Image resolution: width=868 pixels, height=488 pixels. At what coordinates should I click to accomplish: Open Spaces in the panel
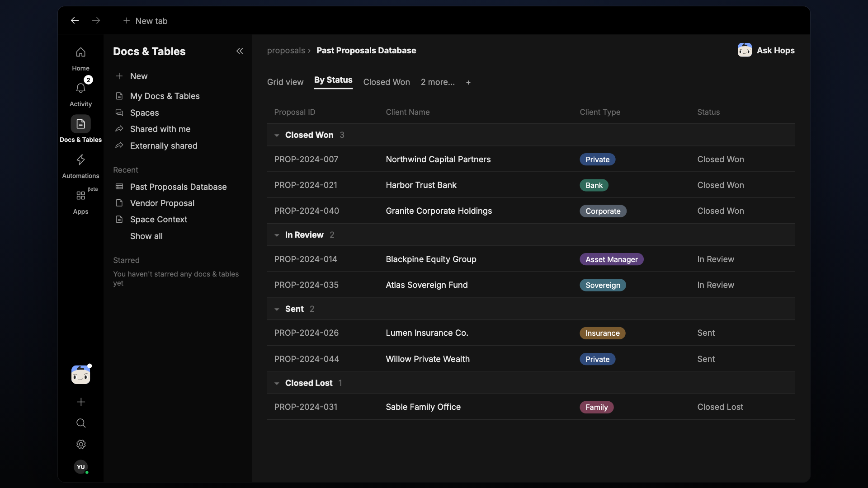(x=144, y=113)
